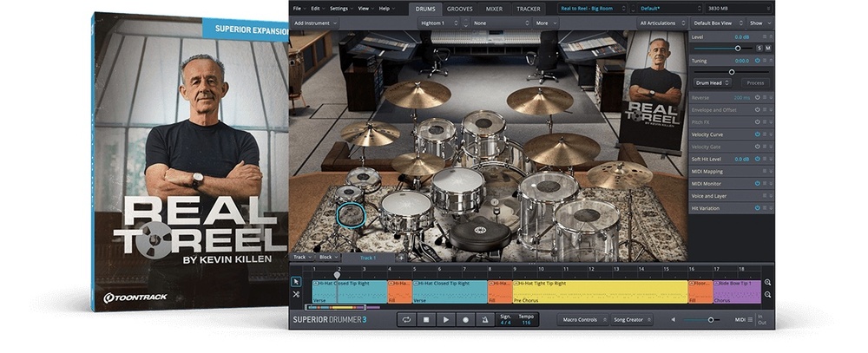Image resolution: width=868 pixels, height=353 pixels.
Task: Select the arrow pointer tool in track editor
Action: (296, 282)
